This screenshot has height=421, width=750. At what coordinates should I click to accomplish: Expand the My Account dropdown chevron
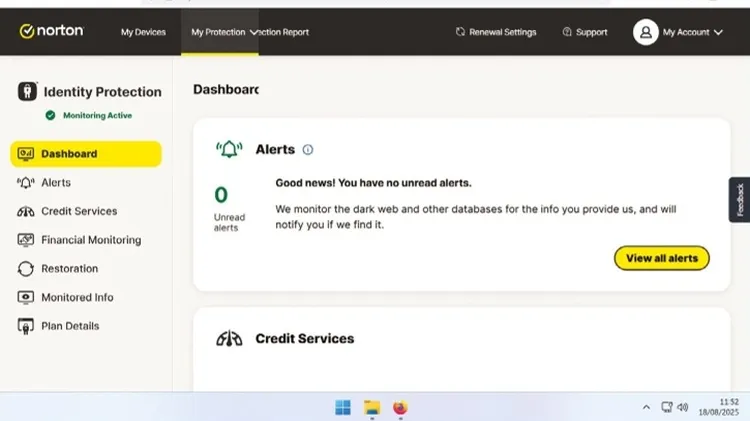[718, 32]
